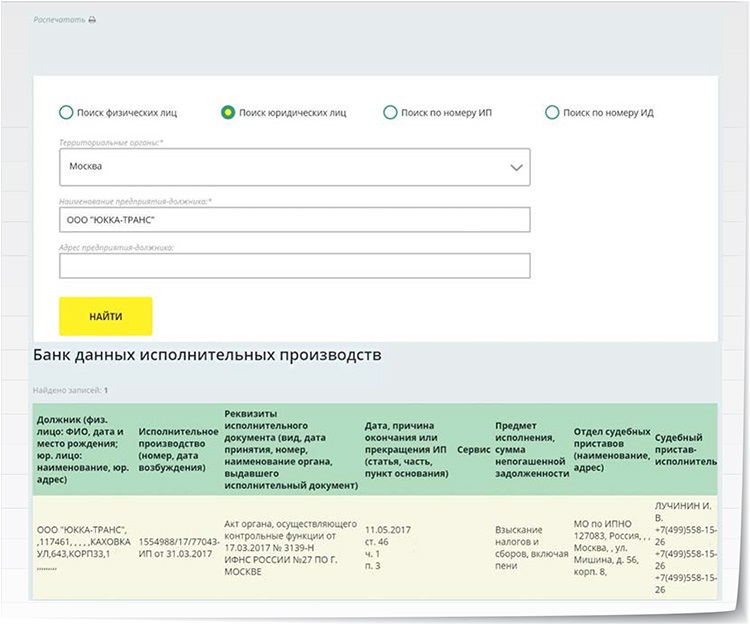
Task: Click the Дата, причина окончания column header
Action: pyautogui.click(x=407, y=449)
